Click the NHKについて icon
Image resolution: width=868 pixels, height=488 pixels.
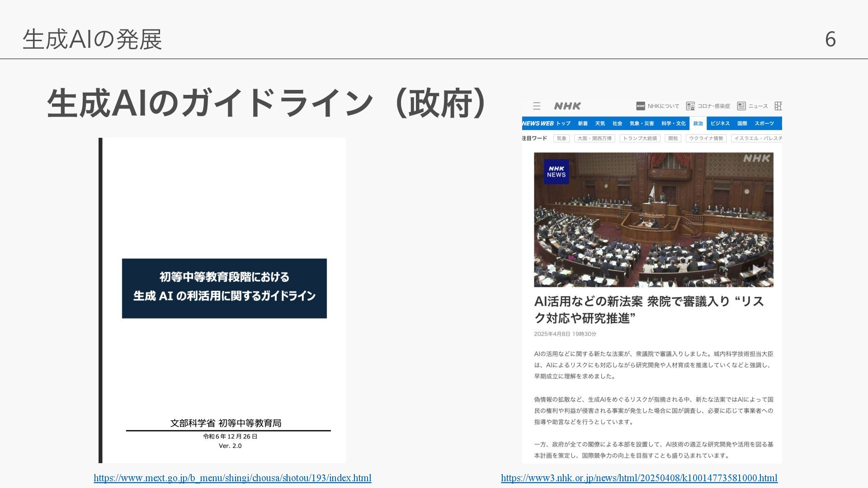pyautogui.click(x=641, y=106)
